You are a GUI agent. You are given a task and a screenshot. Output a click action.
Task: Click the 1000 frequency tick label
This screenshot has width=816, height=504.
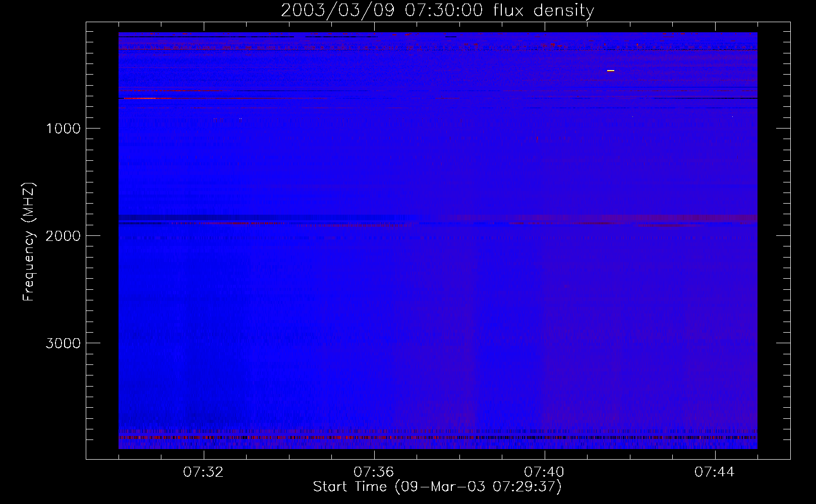[x=63, y=129]
